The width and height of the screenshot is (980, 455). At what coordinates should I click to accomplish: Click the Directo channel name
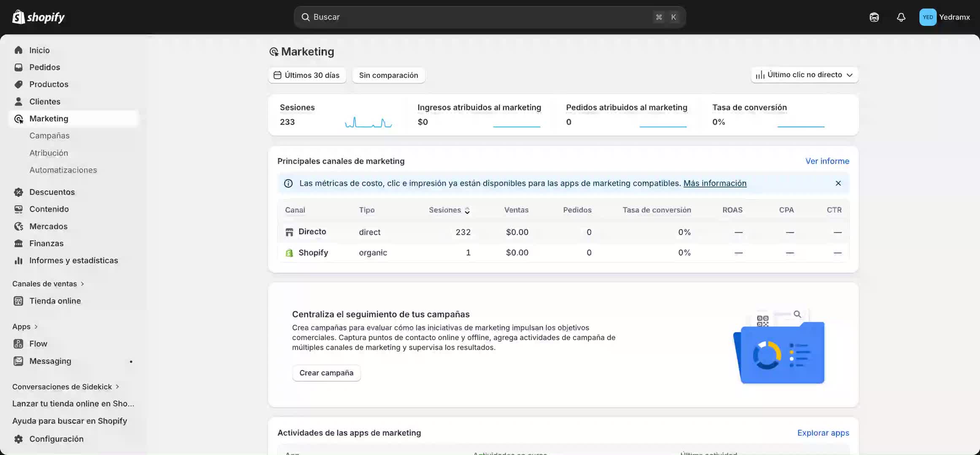click(x=312, y=232)
